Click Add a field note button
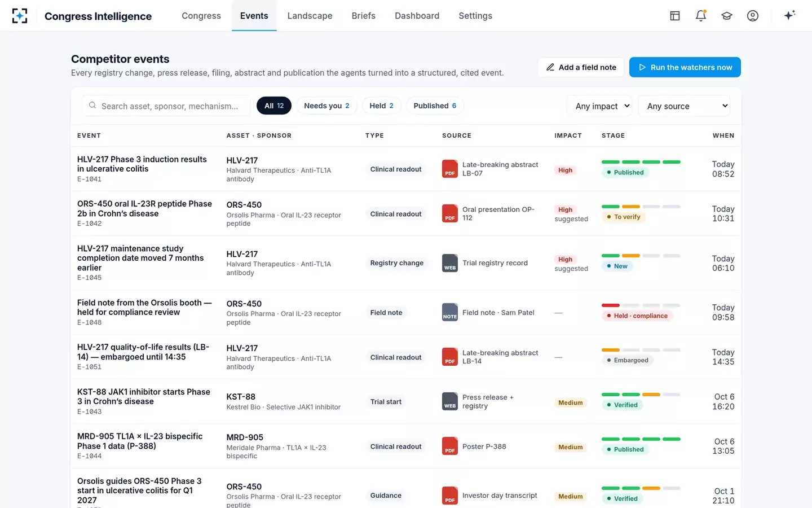The width and height of the screenshot is (812, 508). pyautogui.click(x=581, y=67)
